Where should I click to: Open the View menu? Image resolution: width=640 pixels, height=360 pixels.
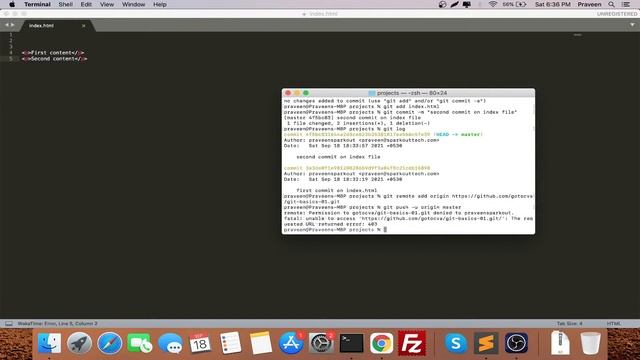tap(107, 4)
